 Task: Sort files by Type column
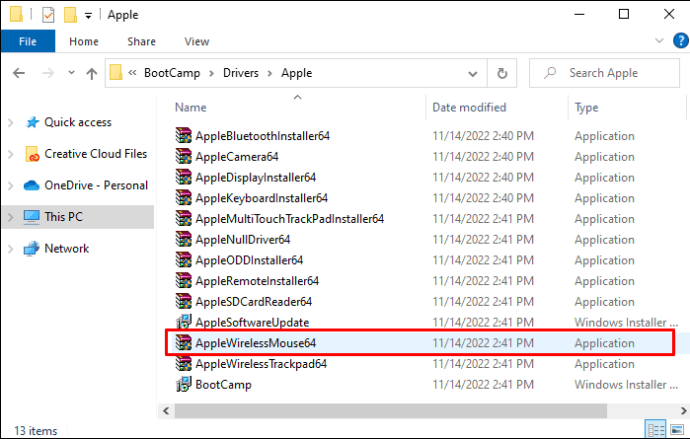tap(586, 107)
